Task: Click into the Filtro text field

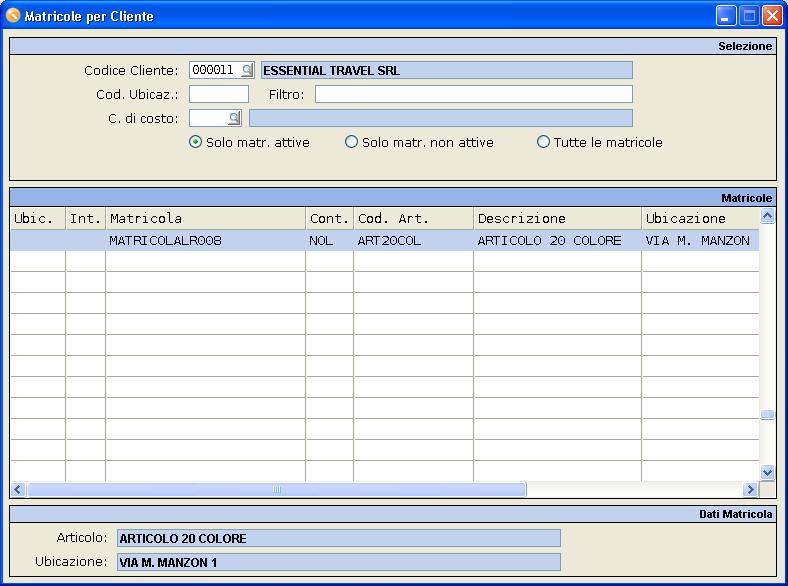Action: click(x=473, y=94)
